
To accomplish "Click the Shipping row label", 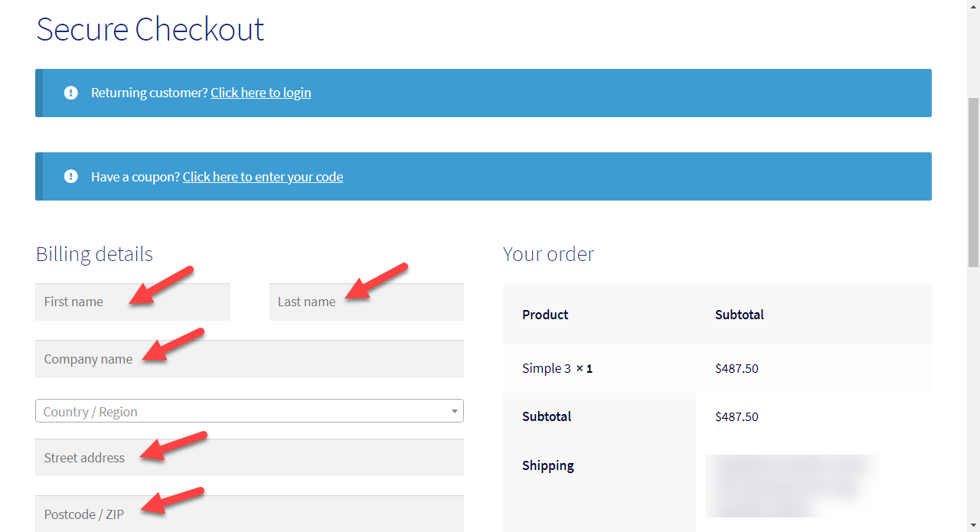I will 548,465.
